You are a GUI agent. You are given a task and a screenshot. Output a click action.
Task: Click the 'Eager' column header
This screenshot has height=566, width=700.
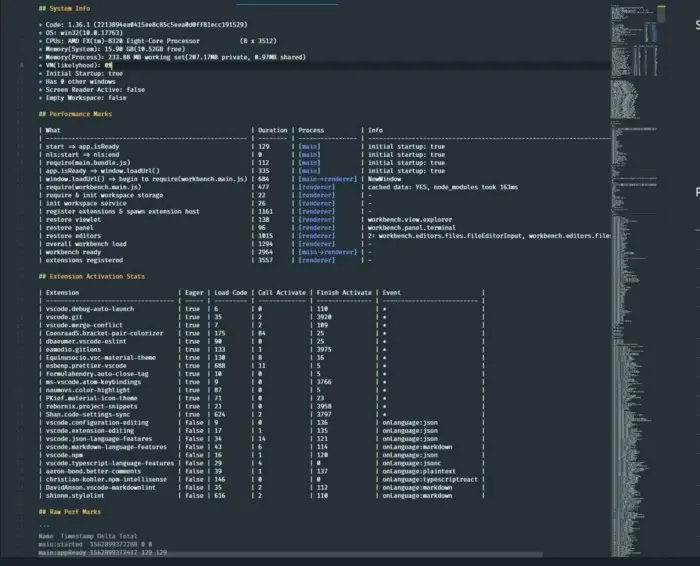click(x=194, y=293)
